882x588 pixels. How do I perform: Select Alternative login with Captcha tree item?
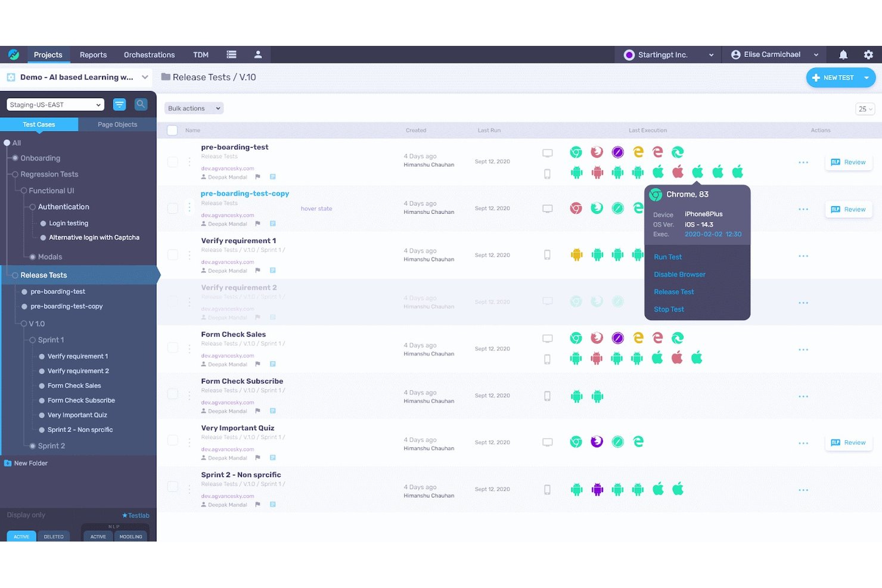94,237
